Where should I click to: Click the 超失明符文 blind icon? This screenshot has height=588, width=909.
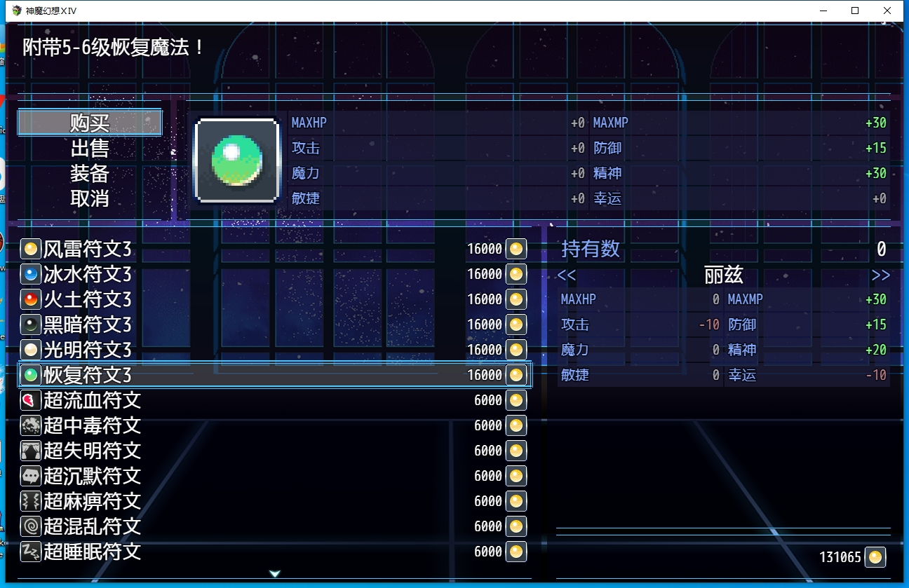click(x=30, y=451)
